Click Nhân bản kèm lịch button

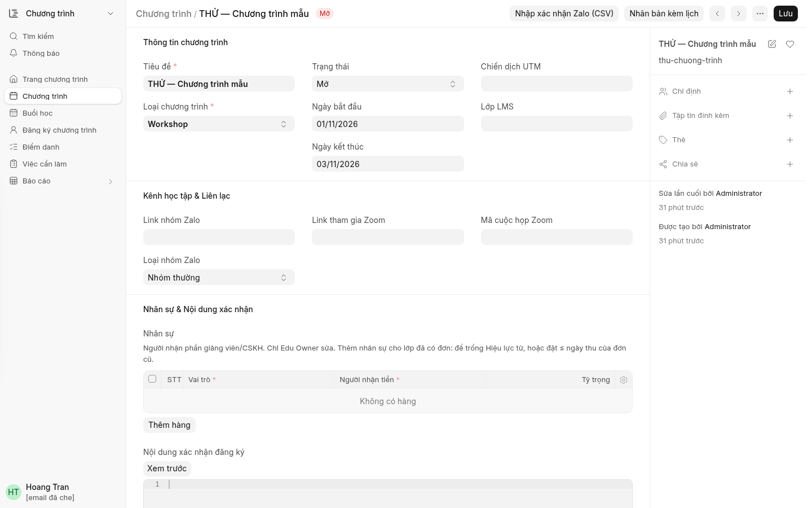click(x=664, y=14)
